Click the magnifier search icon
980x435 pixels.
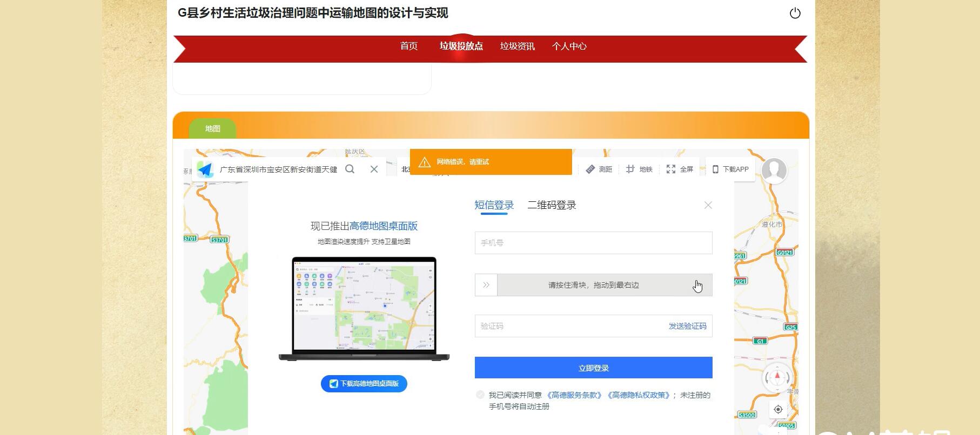coord(350,169)
